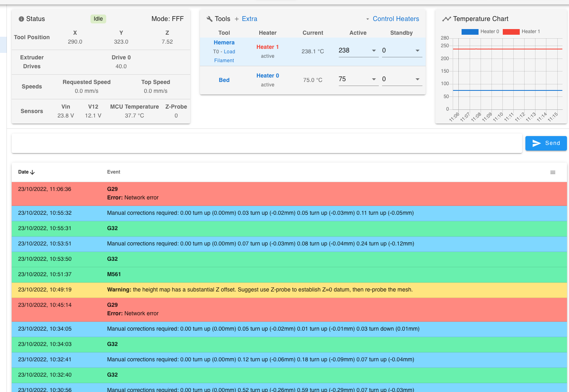Click the Bed tool link
This screenshot has height=392, width=569.
(224, 80)
